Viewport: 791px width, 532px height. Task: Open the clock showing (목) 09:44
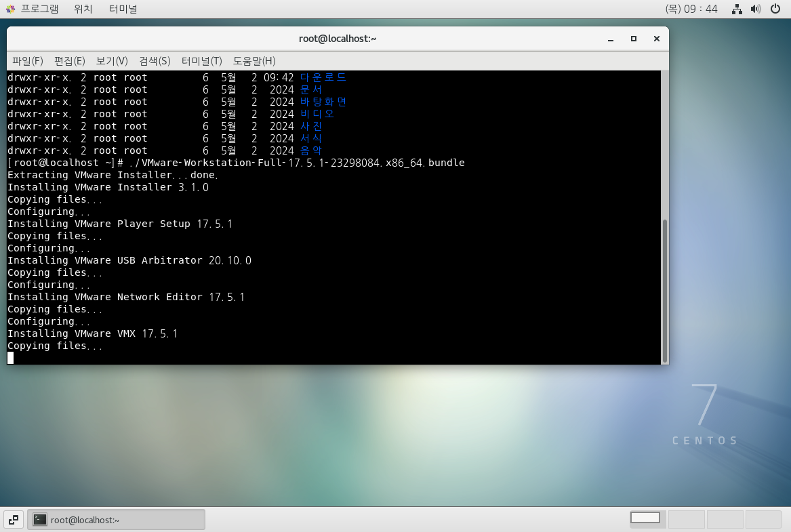click(x=691, y=9)
